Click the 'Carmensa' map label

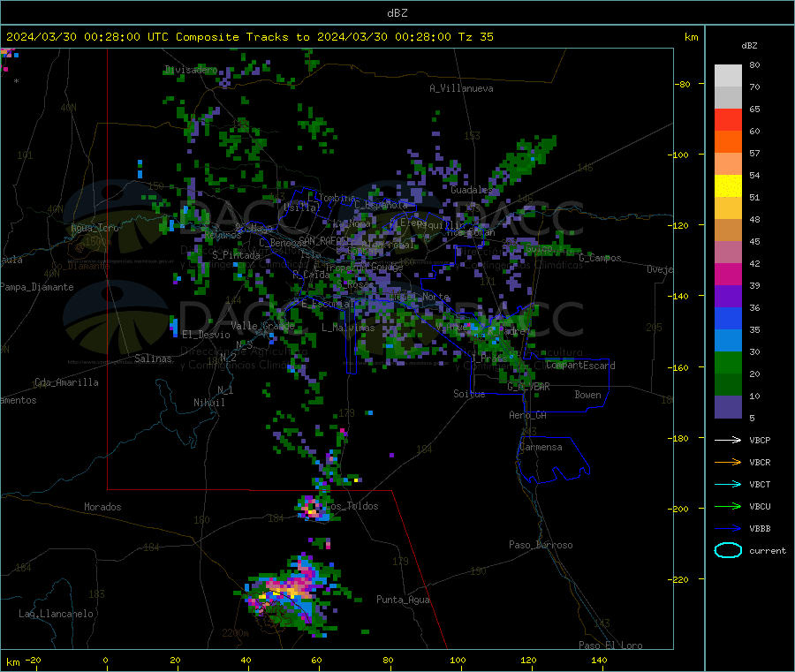click(x=541, y=447)
